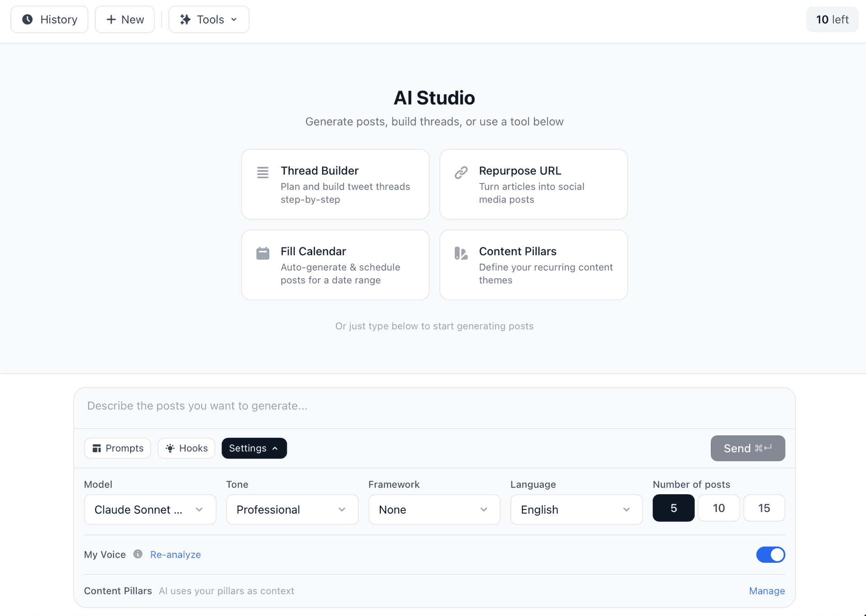Start a New session

point(125,19)
